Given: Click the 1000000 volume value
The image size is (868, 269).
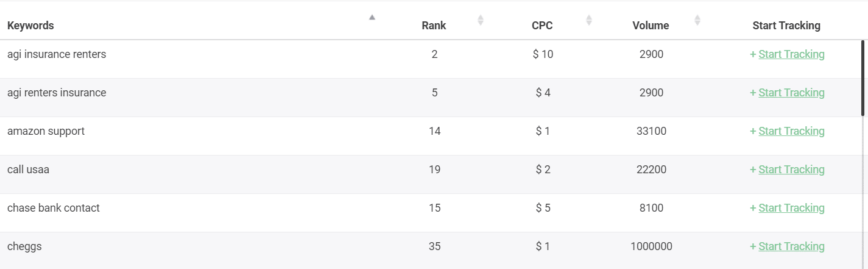Looking at the screenshot, I should pyautogui.click(x=651, y=246).
